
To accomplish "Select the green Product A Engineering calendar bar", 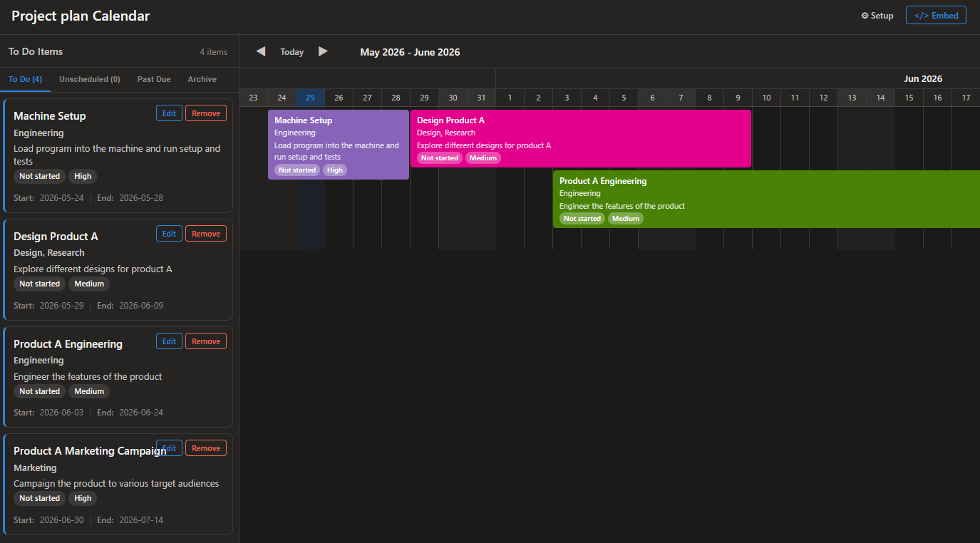I will 766,200.
